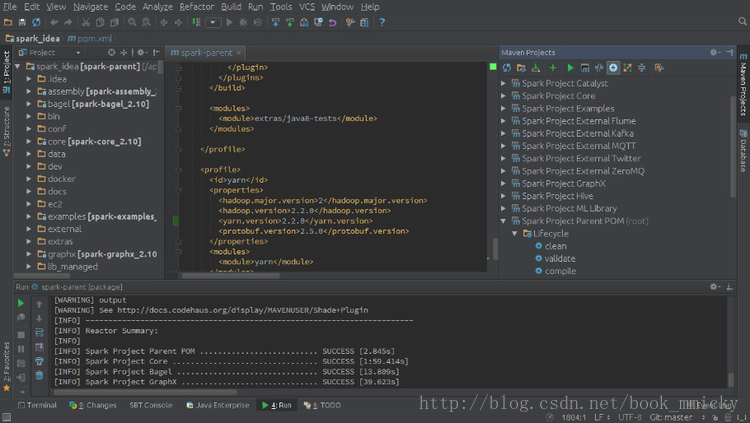Image resolution: width=750 pixels, height=423 pixels.
Task: Click the VCS Commit Changes icon
Action: click(290, 22)
